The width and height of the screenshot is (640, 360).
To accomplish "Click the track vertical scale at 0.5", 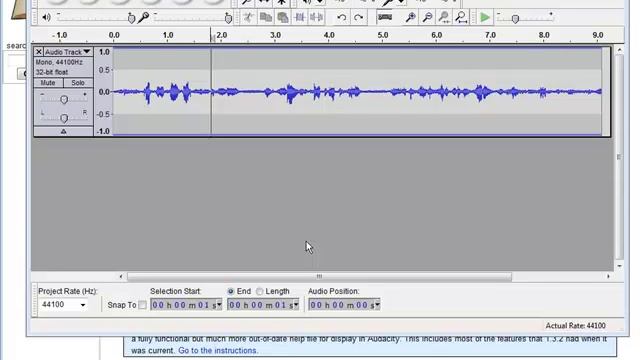I will click(104, 70).
